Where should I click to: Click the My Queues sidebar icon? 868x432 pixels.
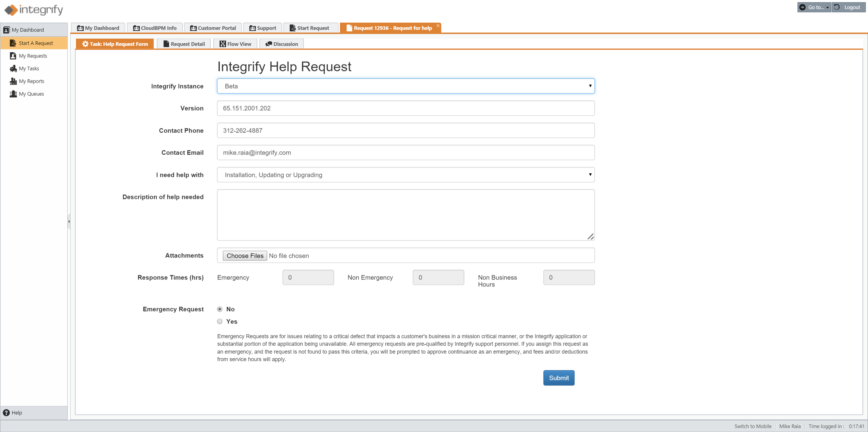click(x=13, y=94)
